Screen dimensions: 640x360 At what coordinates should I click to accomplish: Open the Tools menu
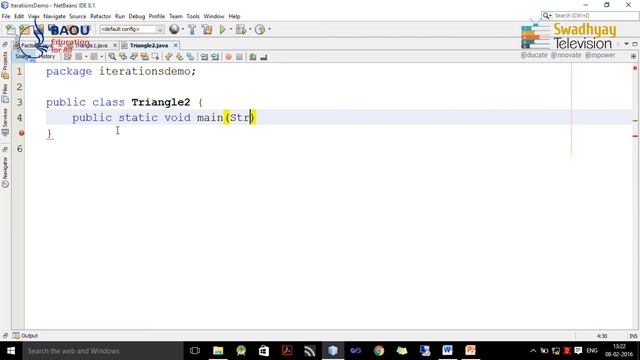point(193,16)
